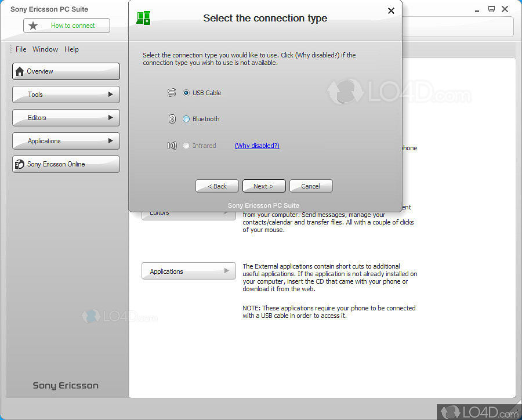
Task: Close the Sony Ericsson PC Suite window
Action: 505,9
